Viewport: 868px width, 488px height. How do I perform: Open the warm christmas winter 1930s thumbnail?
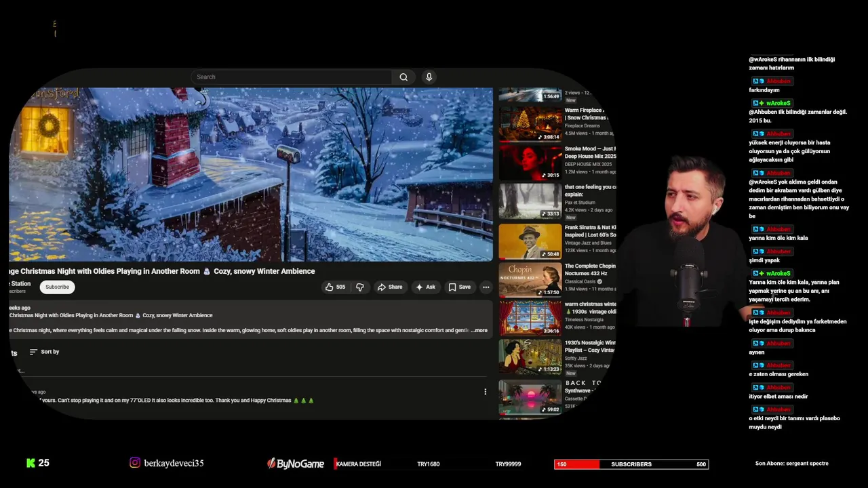pos(530,318)
